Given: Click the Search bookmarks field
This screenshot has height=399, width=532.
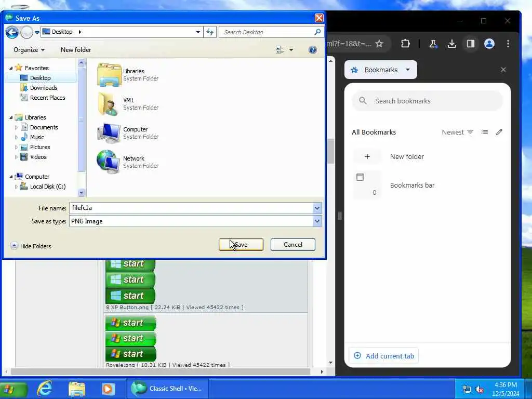Looking at the screenshot, I should tap(427, 101).
